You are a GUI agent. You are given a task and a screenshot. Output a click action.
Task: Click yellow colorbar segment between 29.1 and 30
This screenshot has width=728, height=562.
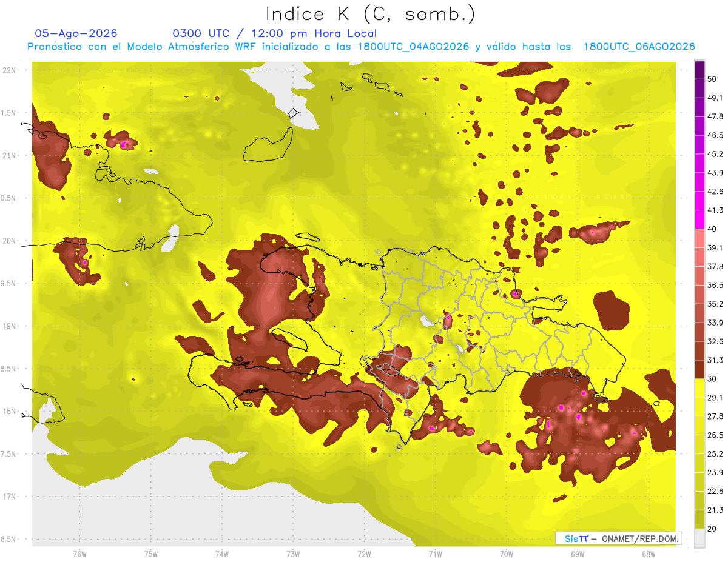pos(700,388)
